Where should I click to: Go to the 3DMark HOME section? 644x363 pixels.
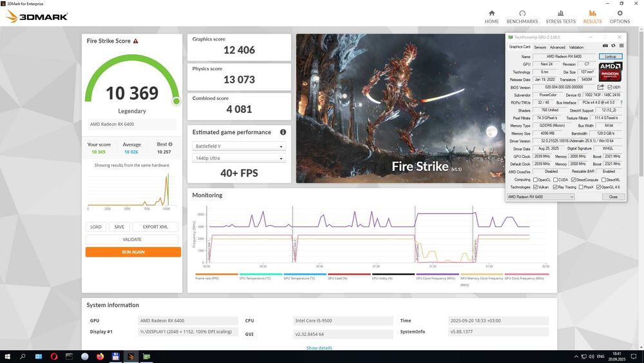coord(491,17)
